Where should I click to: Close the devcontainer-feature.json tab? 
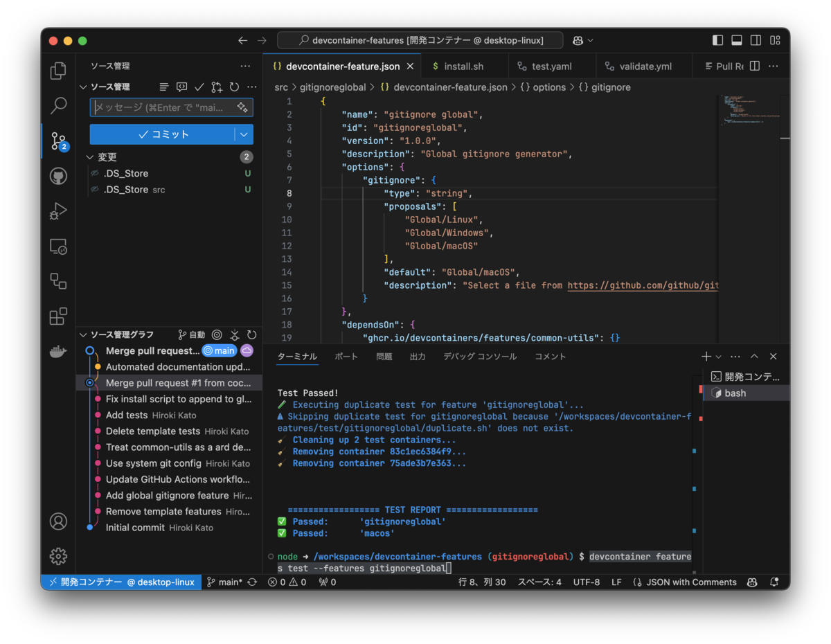click(410, 66)
